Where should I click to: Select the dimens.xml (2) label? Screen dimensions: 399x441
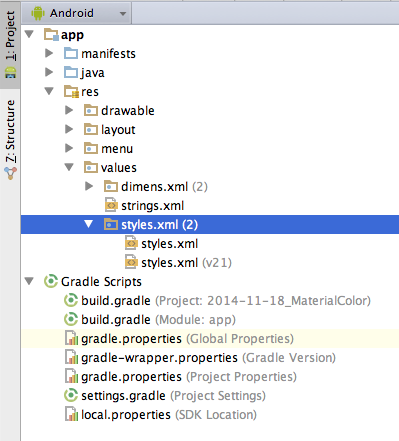tap(164, 187)
